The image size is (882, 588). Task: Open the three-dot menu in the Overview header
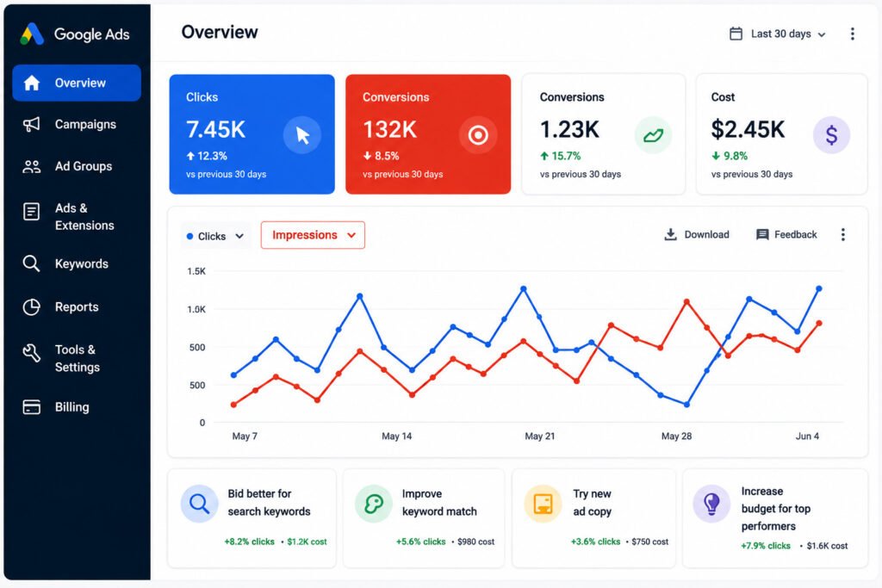(852, 34)
